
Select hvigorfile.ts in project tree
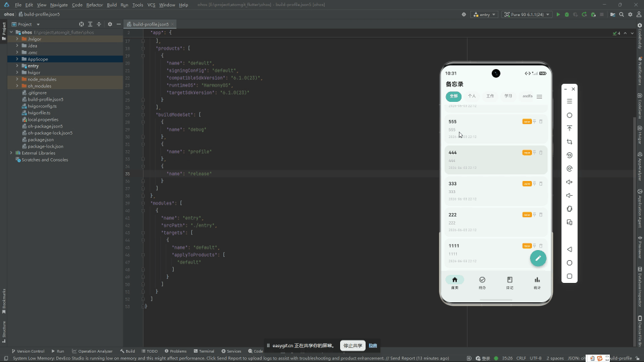click(39, 113)
